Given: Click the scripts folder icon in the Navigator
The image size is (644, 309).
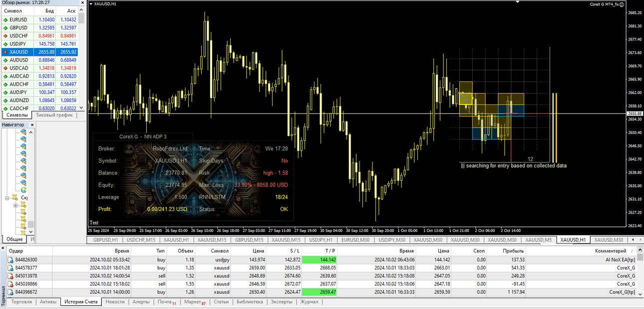Looking at the screenshot, I should click(x=15, y=198).
